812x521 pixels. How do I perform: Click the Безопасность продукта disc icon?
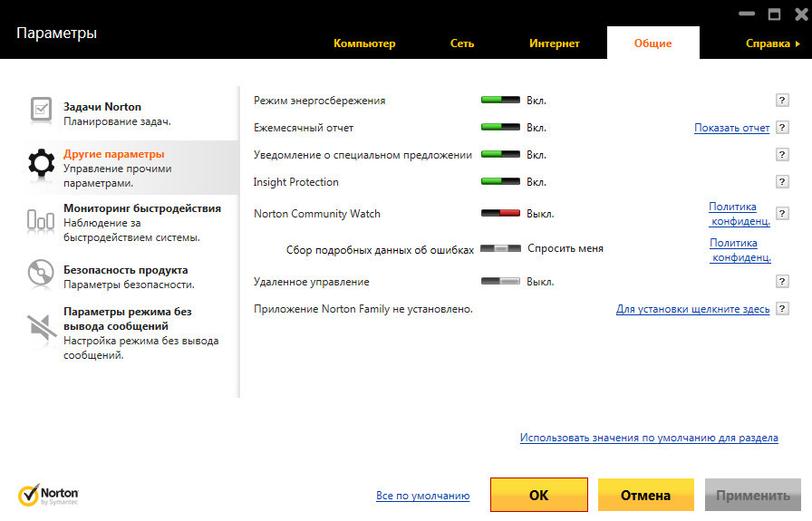42,273
